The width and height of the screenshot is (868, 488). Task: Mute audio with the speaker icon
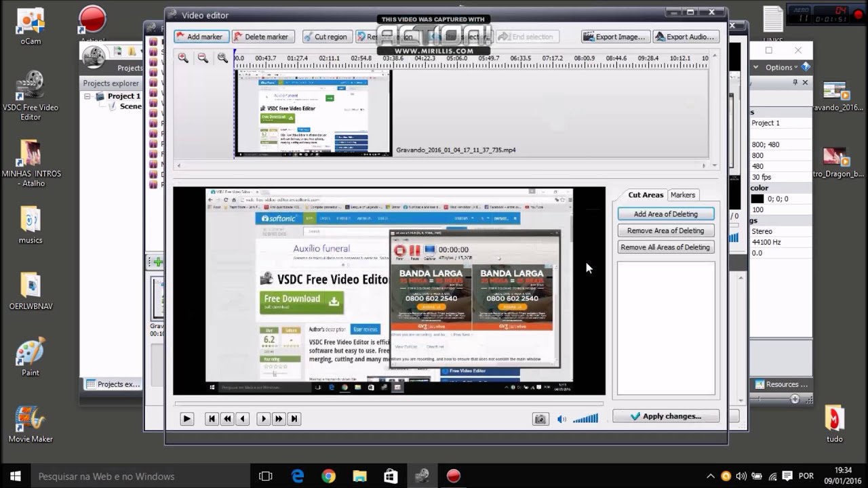point(561,419)
